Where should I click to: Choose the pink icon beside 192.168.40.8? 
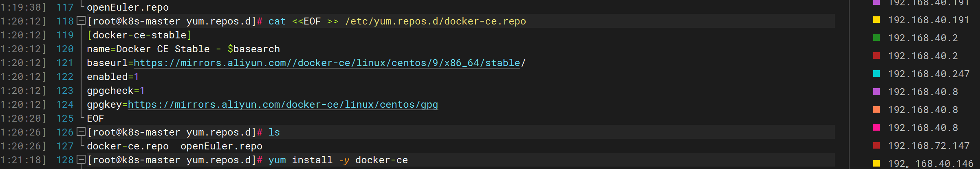[x=876, y=127]
